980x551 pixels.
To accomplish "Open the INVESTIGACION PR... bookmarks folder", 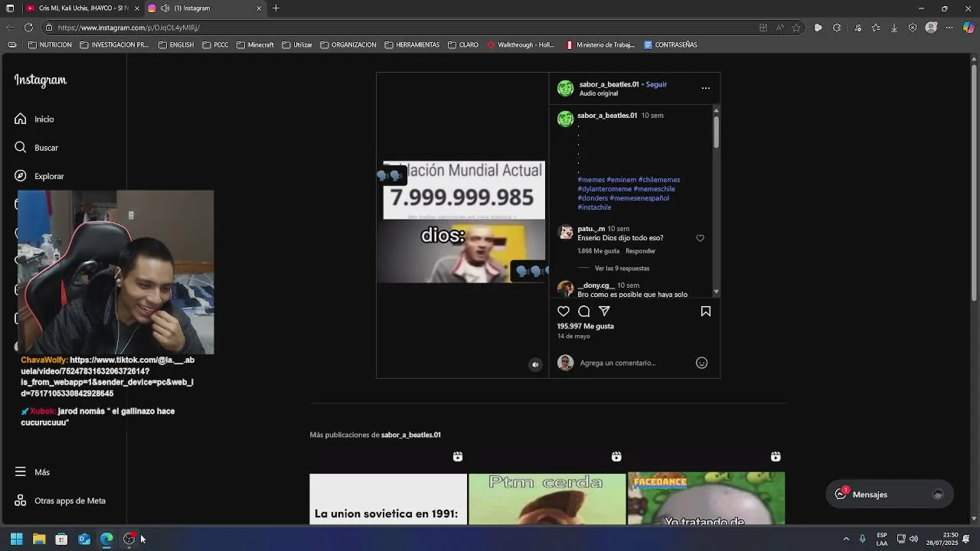I will (x=114, y=45).
